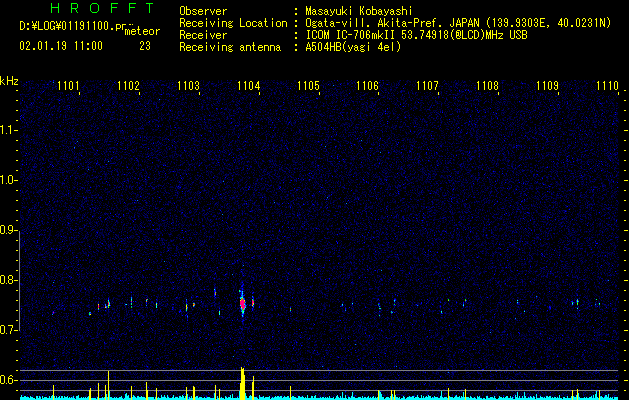629x400 pixels.
Task: Click the Observer field label
Action: 203,12
